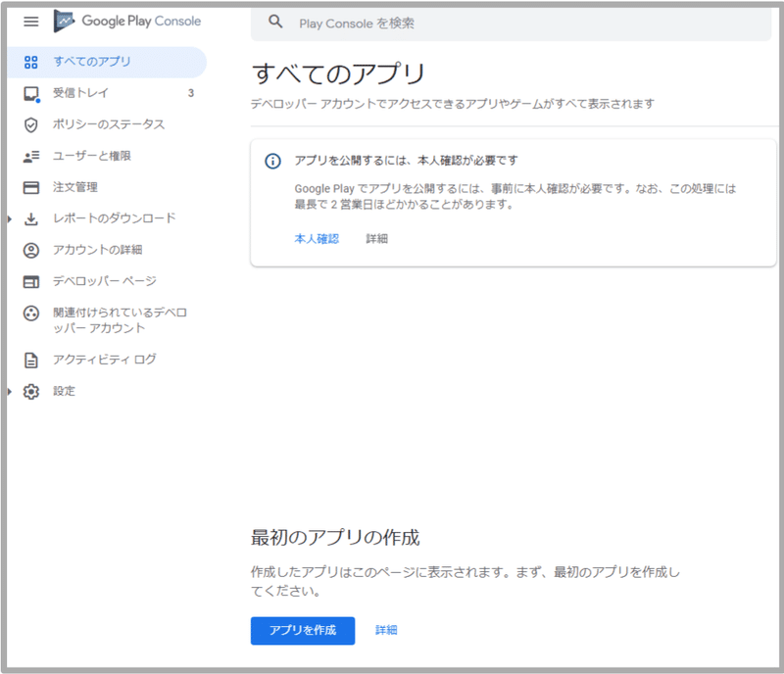The height and width of the screenshot is (674, 784).
Task: Expand the レポートのダウンロード submenu arrow
Action: (x=10, y=219)
